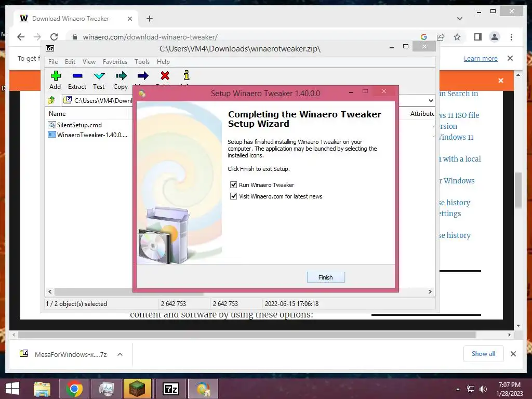532x399 pixels.
Task: Click the Chrome taskbar icon
Action: point(74,389)
